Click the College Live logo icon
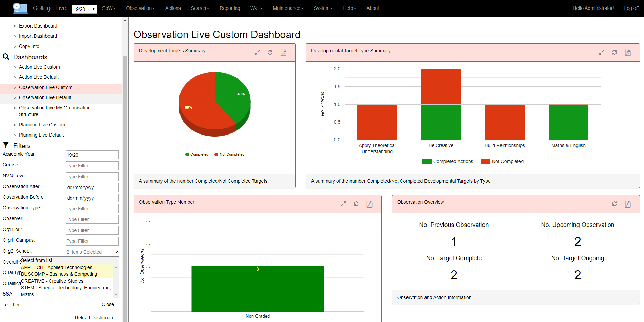Viewport: 644px width, 322px height. pyautogui.click(x=20, y=8)
